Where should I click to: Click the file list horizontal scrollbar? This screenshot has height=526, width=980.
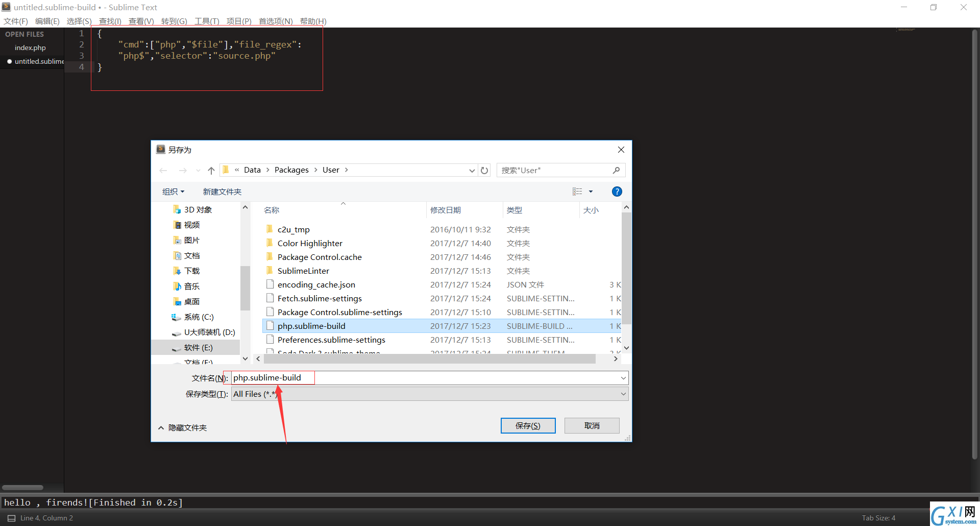pyautogui.click(x=429, y=359)
